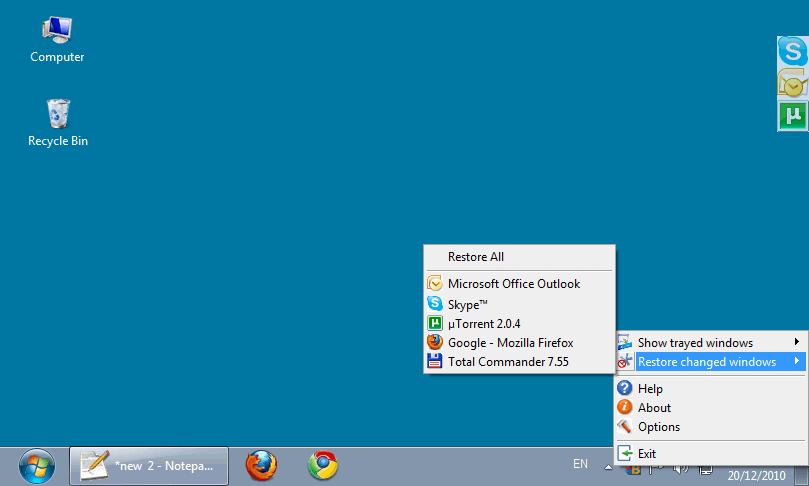Open the Computer desktop icon

(x=57, y=40)
